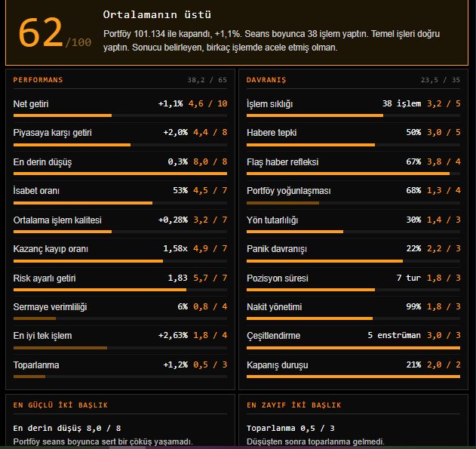Click the '7 tur' value
The width and height of the screenshot is (476, 449).
tap(409, 278)
